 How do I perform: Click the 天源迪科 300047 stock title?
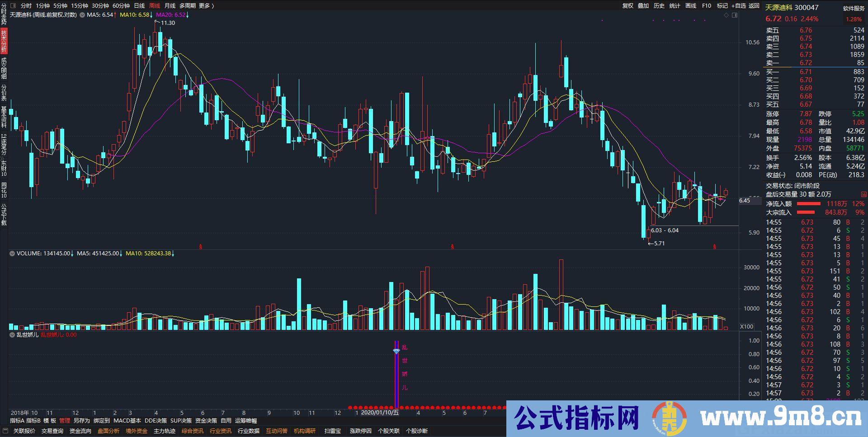[792, 7]
